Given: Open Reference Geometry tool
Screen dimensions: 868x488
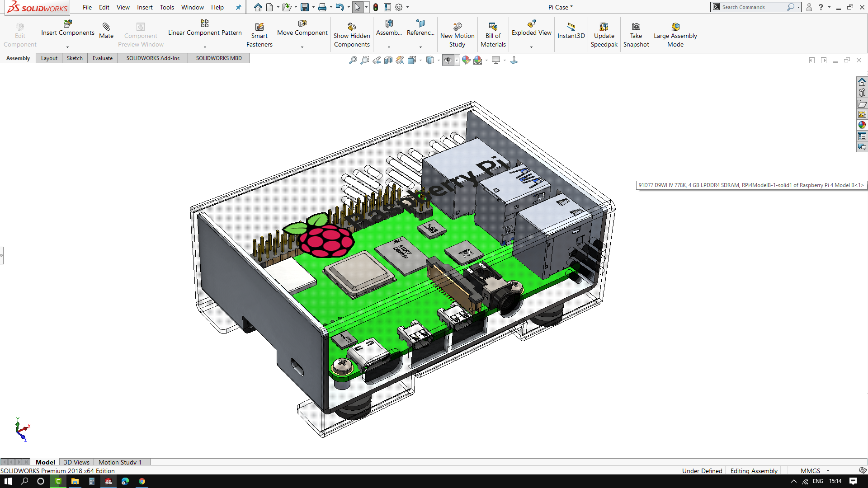Looking at the screenshot, I should [420, 28].
